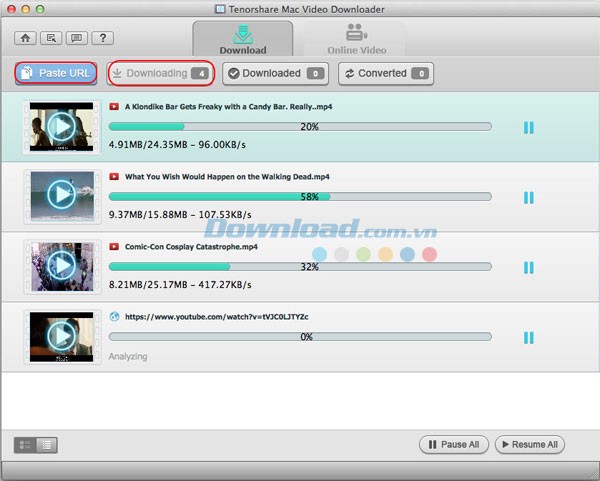Show the Downloading list
The width and height of the screenshot is (600, 481).
[161, 73]
